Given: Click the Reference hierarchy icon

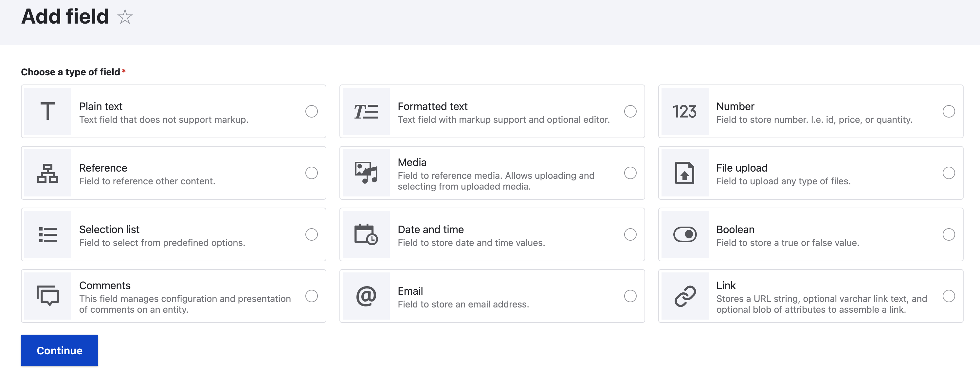Looking at the screenshot, I should pyautogui.click(x=47, y=173).
